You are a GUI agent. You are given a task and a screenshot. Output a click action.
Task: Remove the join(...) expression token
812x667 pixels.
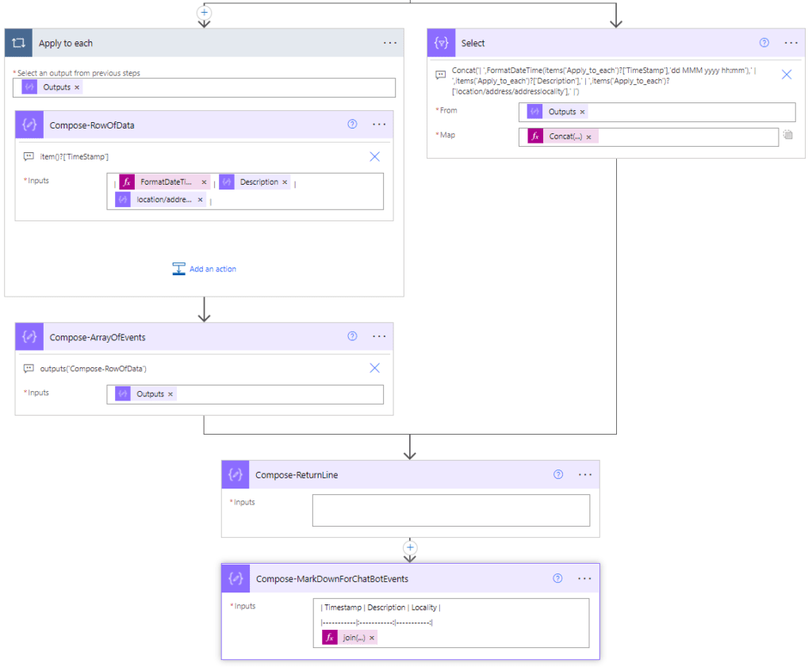pyautogui.click(x=372, y=638)
